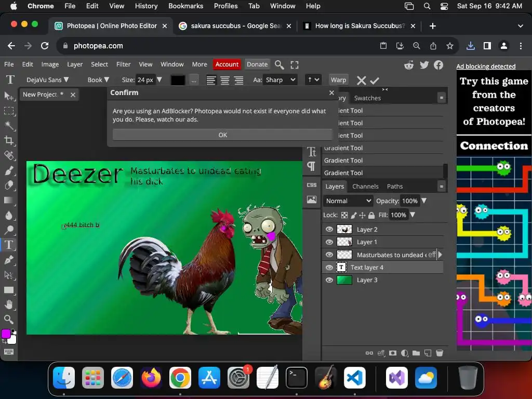
Task: Toggle visibility of Masturbates to undead layer
Action: point(329,255)
